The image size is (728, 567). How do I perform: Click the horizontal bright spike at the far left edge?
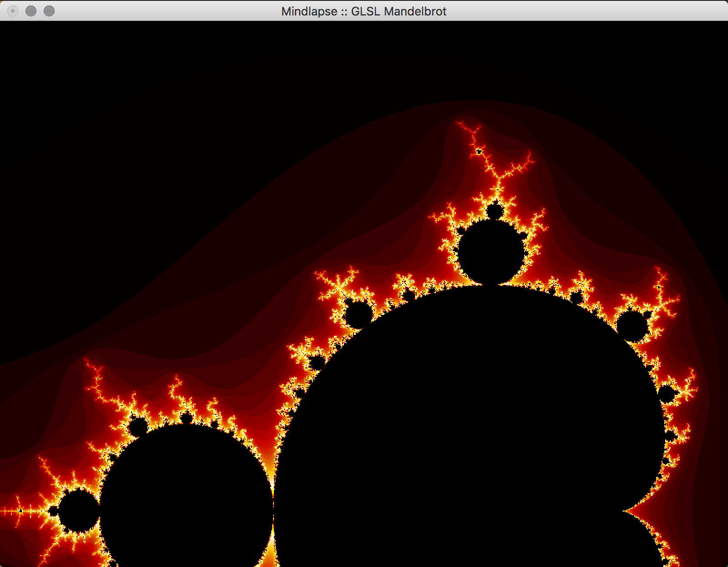coord(14,511)
